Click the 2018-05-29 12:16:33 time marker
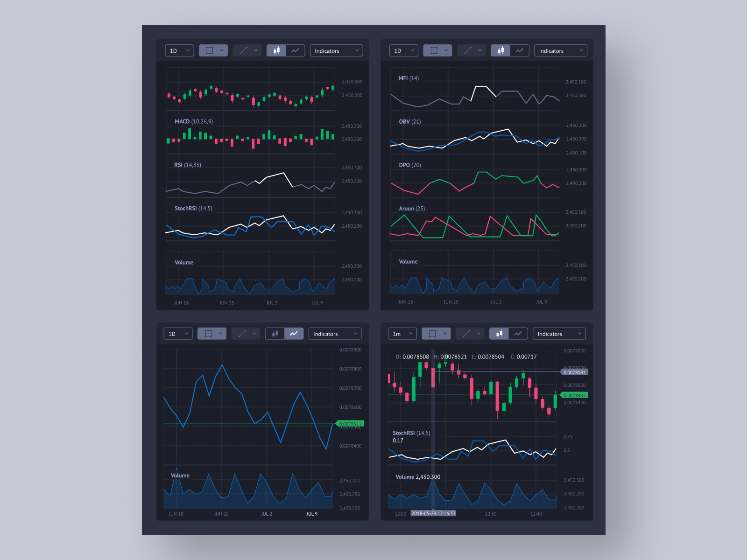 pyautogui.click(x=433, y=513)
